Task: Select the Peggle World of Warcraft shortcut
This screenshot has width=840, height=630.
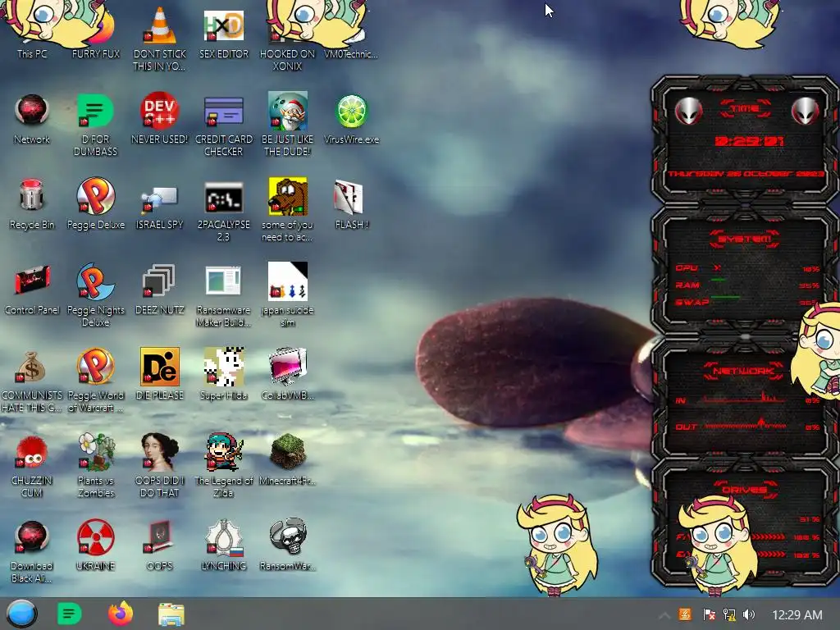Action: click(x=95, y=381)
